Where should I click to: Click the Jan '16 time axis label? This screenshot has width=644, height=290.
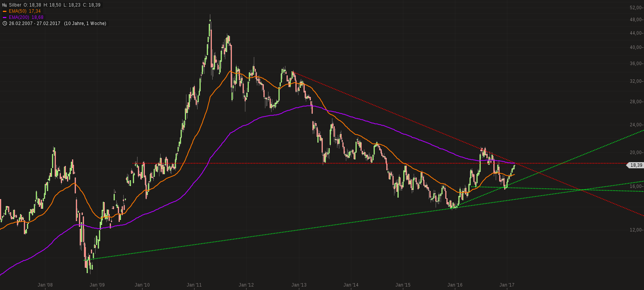455,285
